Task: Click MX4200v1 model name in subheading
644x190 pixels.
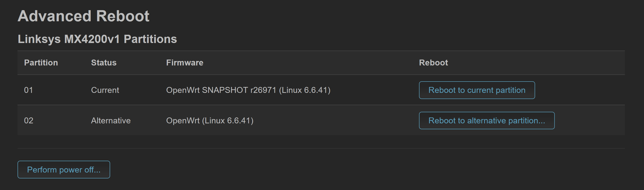Action: pos(92,39)
